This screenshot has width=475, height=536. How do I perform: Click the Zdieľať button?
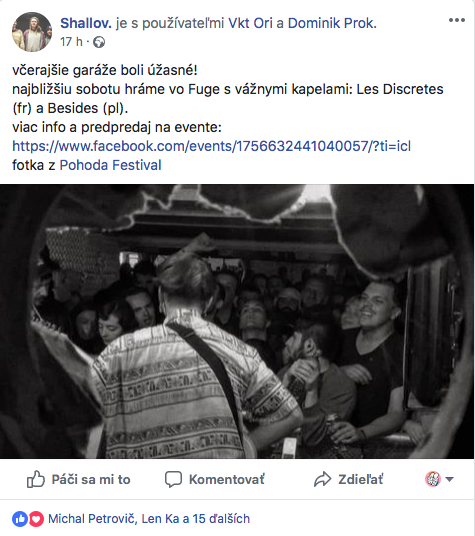pos(349,479)
